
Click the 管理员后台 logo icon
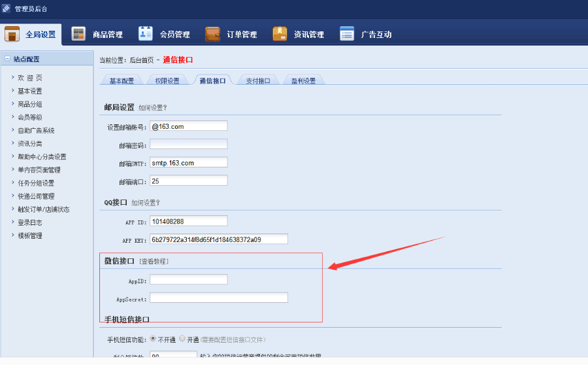[x=6, y=9]
